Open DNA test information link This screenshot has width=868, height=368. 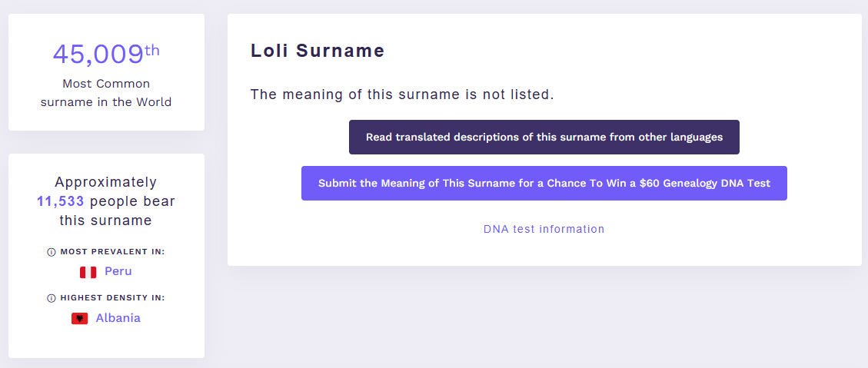544,229
